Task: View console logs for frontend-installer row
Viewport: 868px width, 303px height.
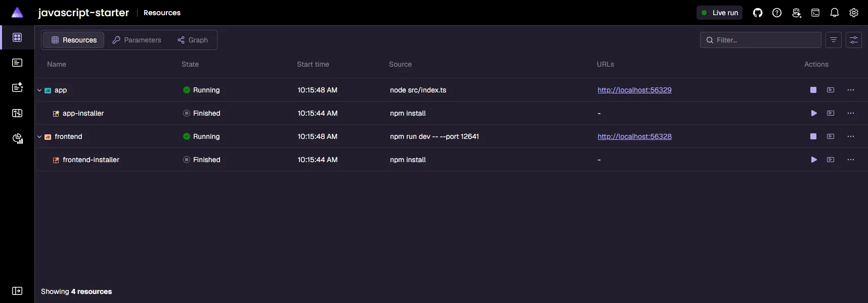Action: [831, 160]
